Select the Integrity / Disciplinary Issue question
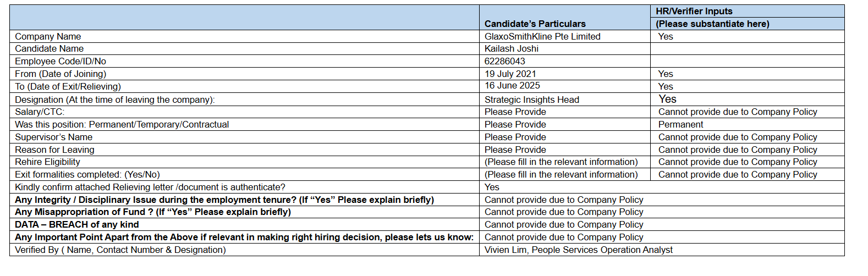Viewport: 868px width, 276px height. tap(224, 200)
